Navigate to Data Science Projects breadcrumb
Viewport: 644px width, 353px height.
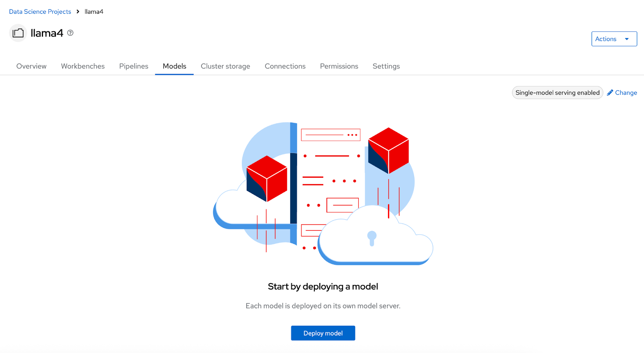(x=40, y=12)
